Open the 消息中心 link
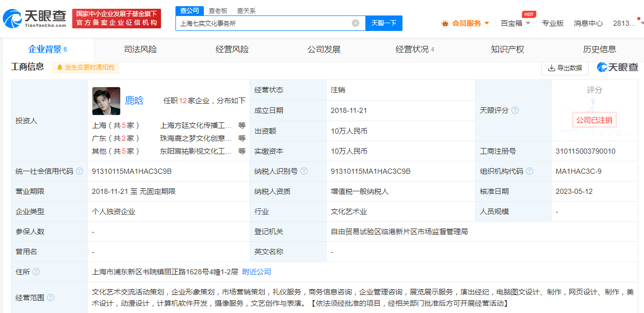 click(588, 23)
